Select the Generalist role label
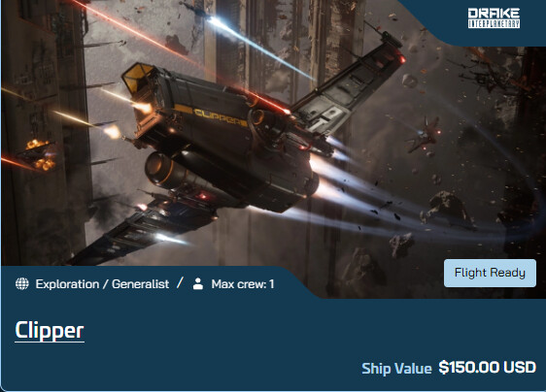 coord(140,284)
